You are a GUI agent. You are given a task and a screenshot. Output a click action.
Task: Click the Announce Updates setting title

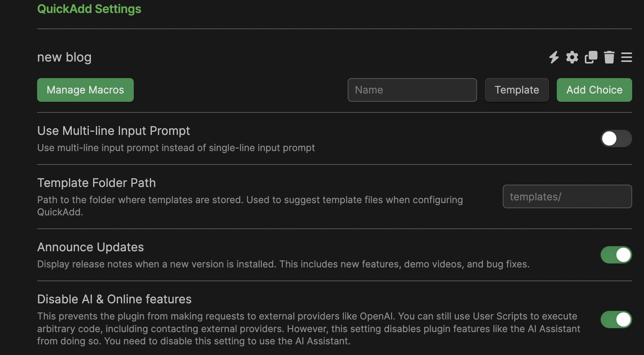pyautogui.click(x=91, y=247)
